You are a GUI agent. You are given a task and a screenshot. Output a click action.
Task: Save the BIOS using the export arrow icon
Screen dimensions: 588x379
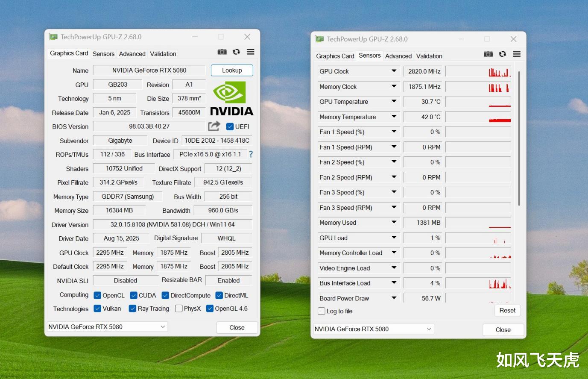214,126
